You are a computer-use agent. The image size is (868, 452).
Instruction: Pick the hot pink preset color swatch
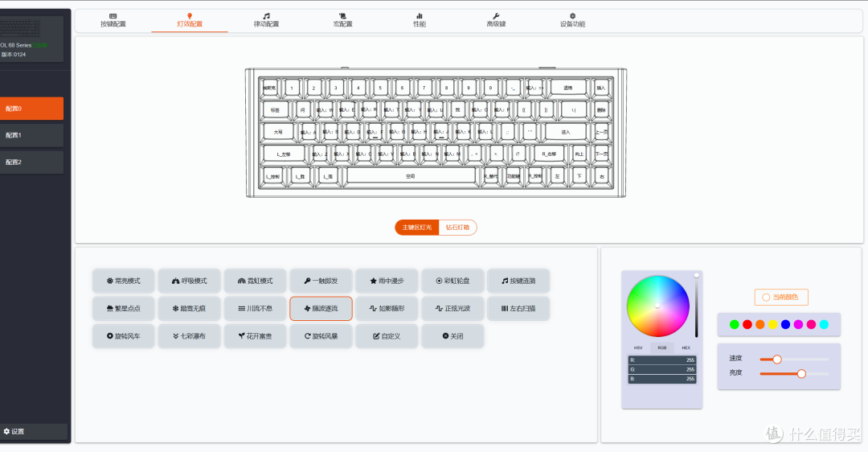[811, 325]
